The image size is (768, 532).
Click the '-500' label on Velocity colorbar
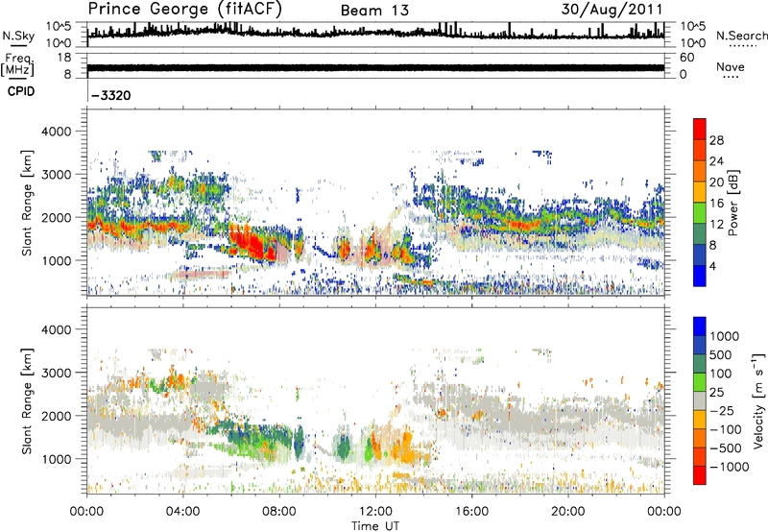(726, 447)
